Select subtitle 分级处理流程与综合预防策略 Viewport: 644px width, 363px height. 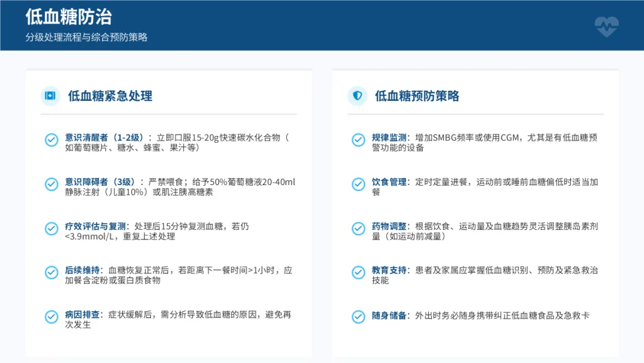pyautogui.click(x=86, y=37)
